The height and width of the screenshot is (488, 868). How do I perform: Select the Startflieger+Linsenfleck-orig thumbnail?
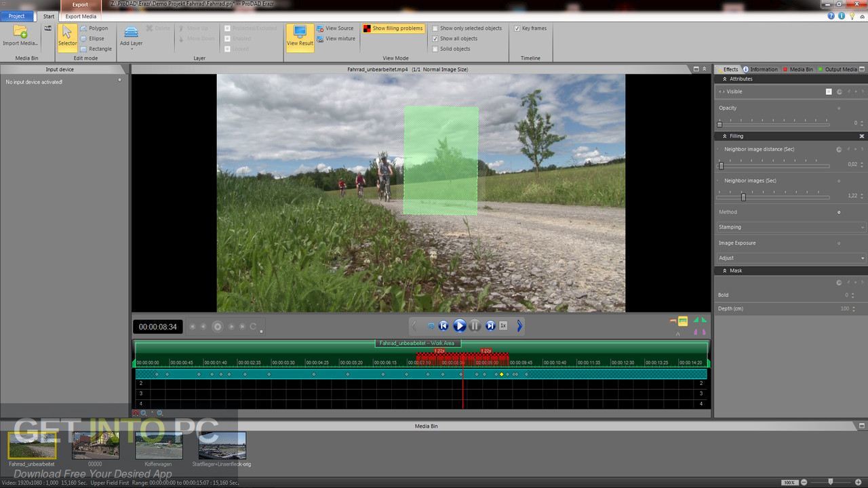(222, 445)
